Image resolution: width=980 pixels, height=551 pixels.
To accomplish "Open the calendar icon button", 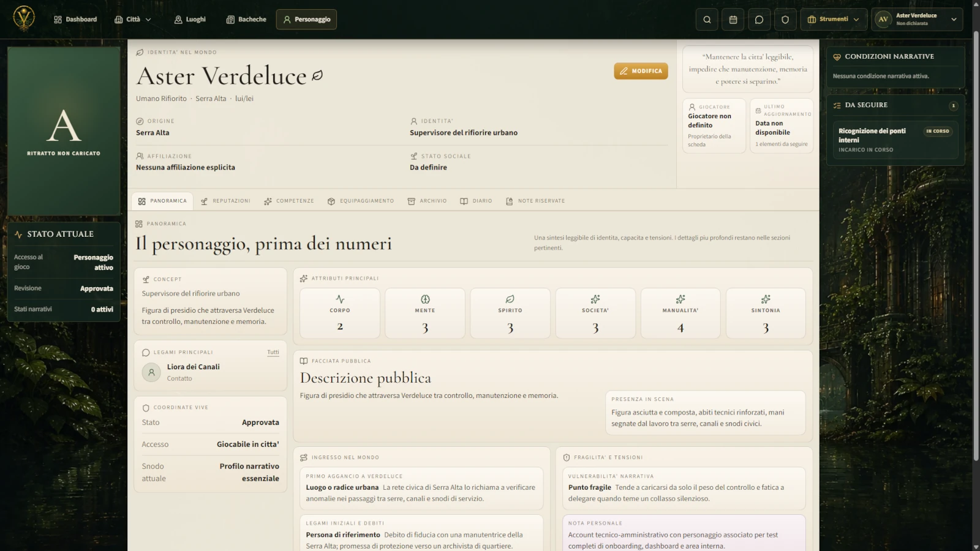I will (733, 20).
